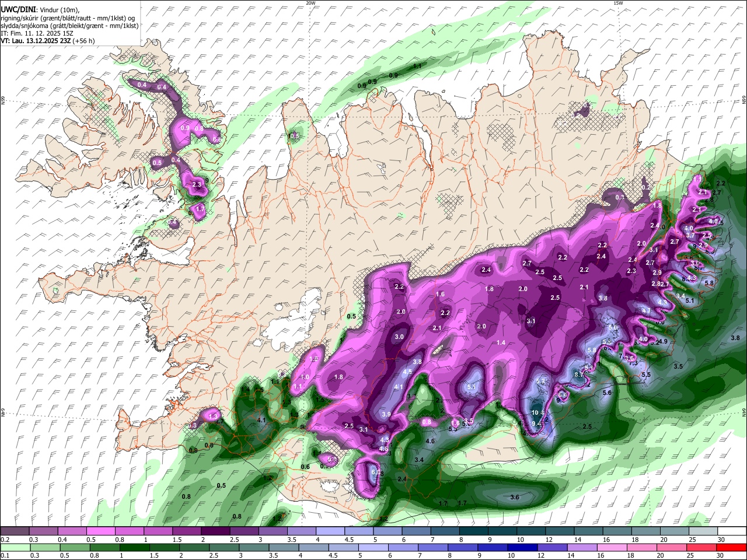
Task: Click the '0.2' label under the snow legend
Action: point(5,540)
